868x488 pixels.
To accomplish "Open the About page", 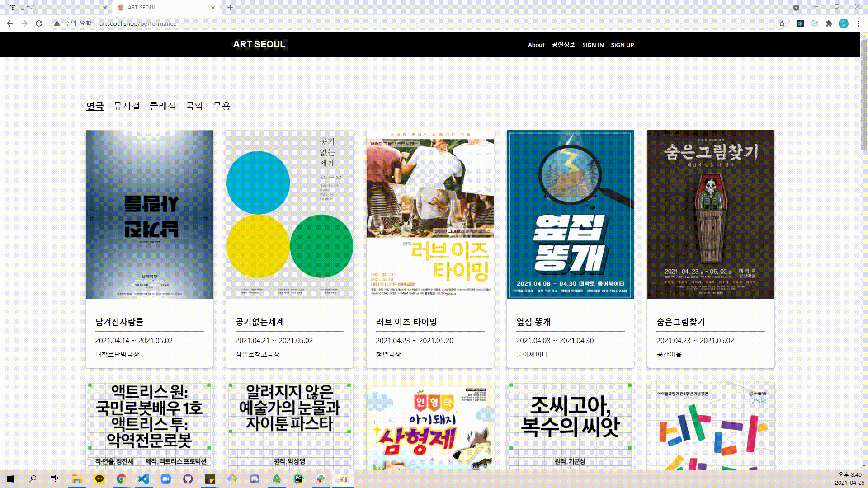I will pyautogui.click(x=536, y=45).
